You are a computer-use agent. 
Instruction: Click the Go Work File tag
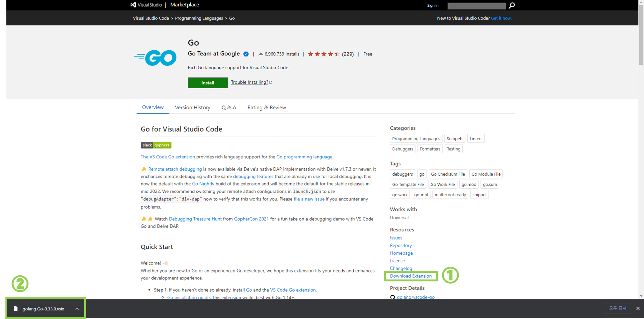[x=443, y=184]
